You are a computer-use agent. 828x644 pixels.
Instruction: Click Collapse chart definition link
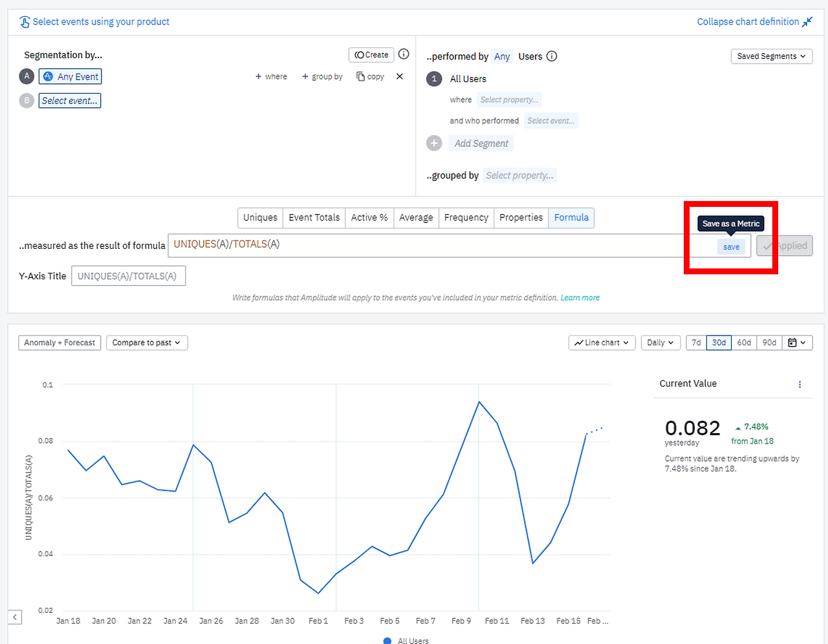[748, 22]
